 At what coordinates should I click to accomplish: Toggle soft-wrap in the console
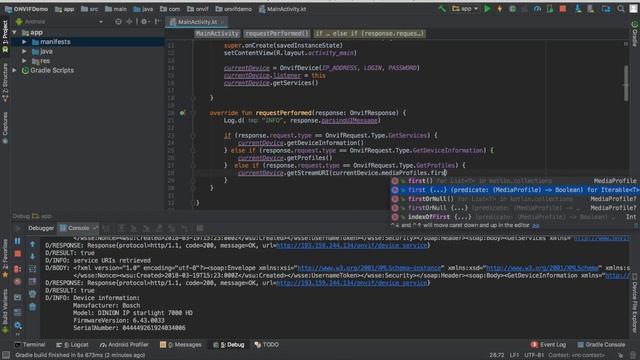33,269
